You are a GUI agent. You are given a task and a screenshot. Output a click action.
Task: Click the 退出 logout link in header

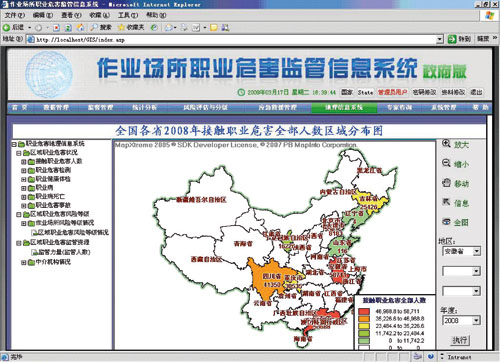(x=476, y=92)
